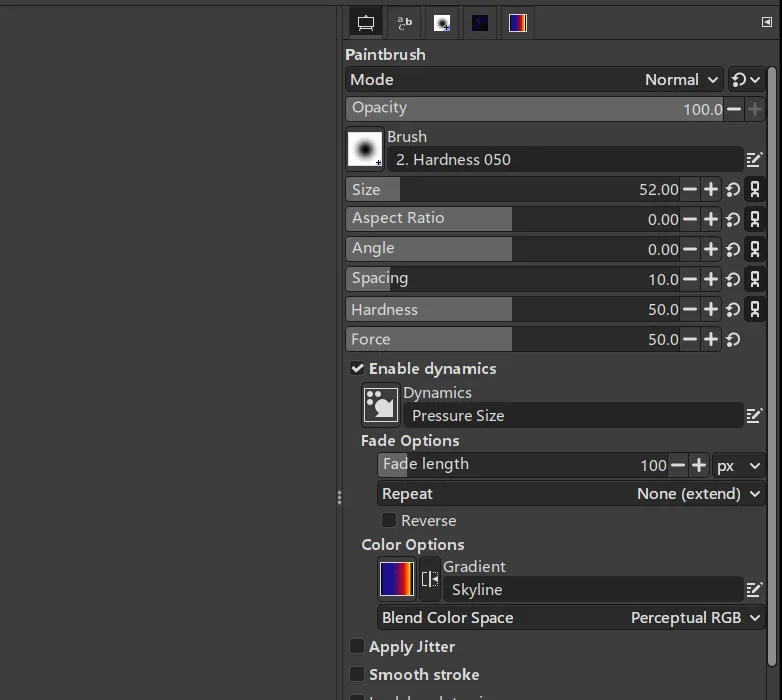Screen dimensions: 782x700
Task: Toggle the gradient reverse button
Action: (429, 579)
